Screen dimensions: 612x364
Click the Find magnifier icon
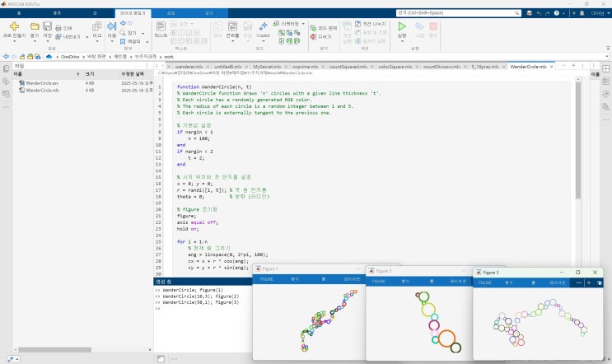pos(123,33)
